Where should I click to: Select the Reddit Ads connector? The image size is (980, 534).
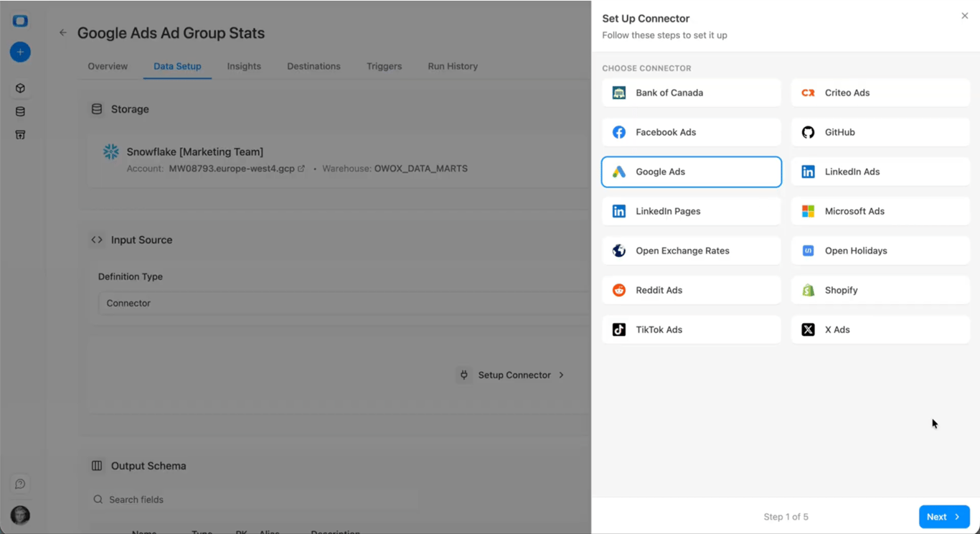(692, 290)
